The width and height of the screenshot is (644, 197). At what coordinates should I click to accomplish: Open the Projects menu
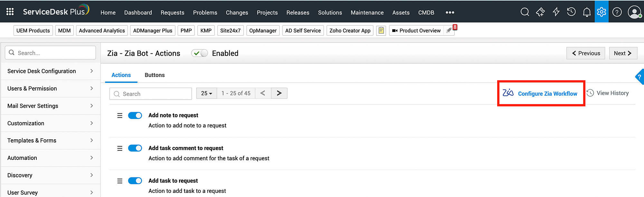pyautogui.click(x=267, y=12)
